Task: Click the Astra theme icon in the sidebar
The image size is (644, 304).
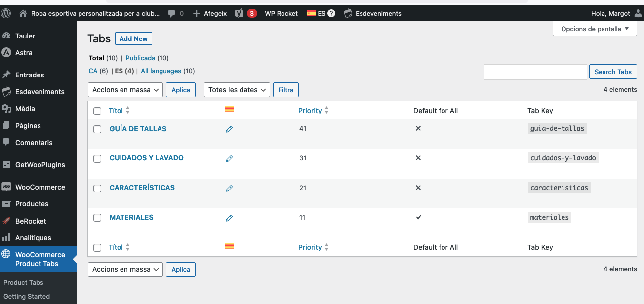Action: pyautogui.click(x=6, y=52)
